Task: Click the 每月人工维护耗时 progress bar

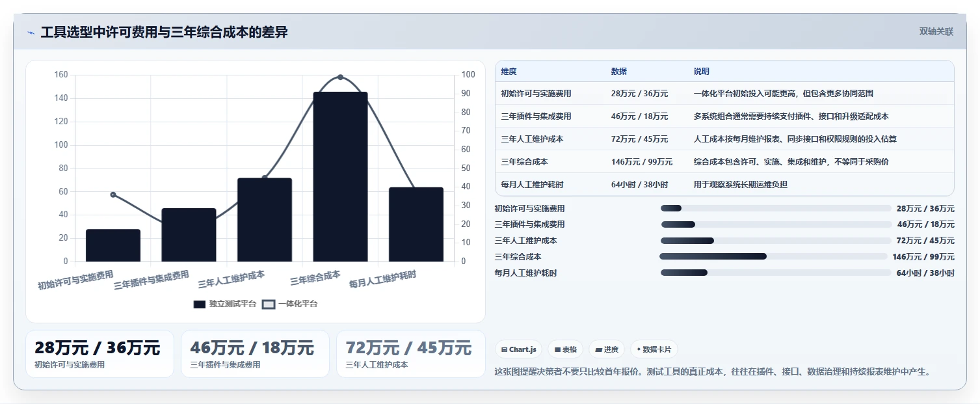Action: click(776, 273)
